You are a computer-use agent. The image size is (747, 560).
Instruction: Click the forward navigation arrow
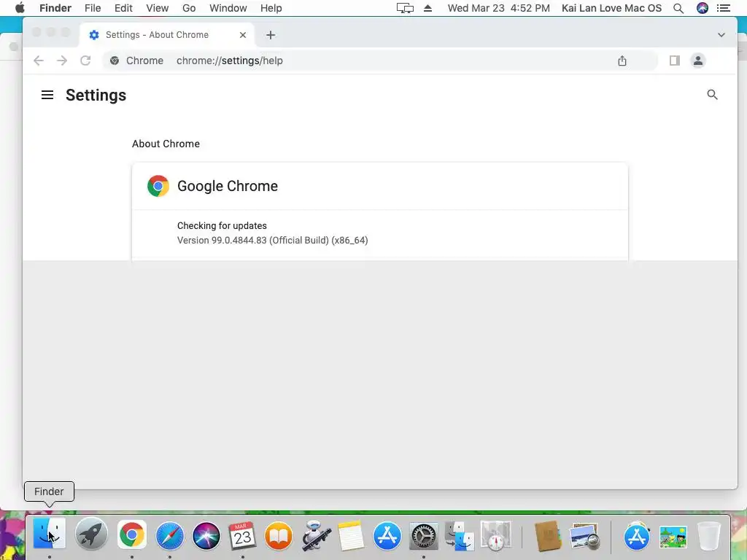point(62,61)
